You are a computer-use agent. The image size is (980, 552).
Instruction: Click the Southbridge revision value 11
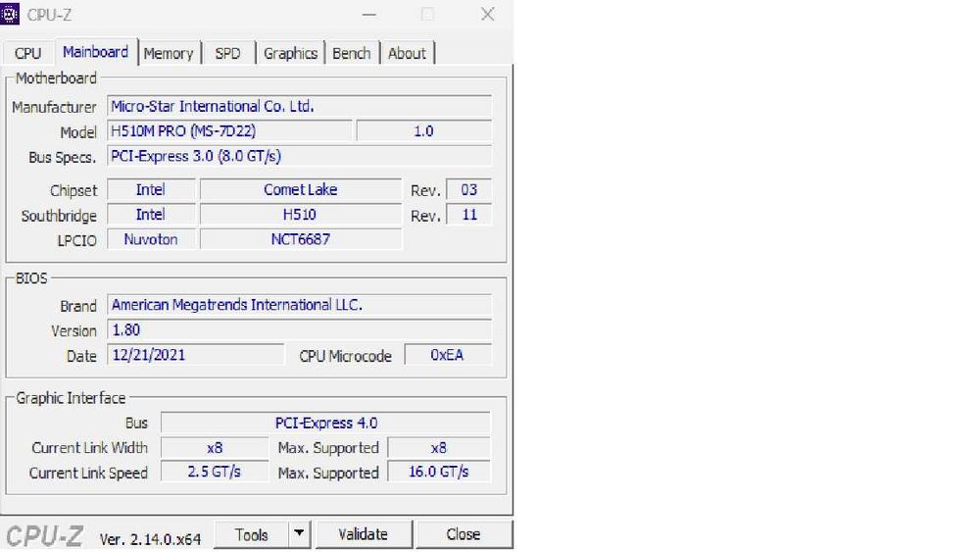pos(468,215)
